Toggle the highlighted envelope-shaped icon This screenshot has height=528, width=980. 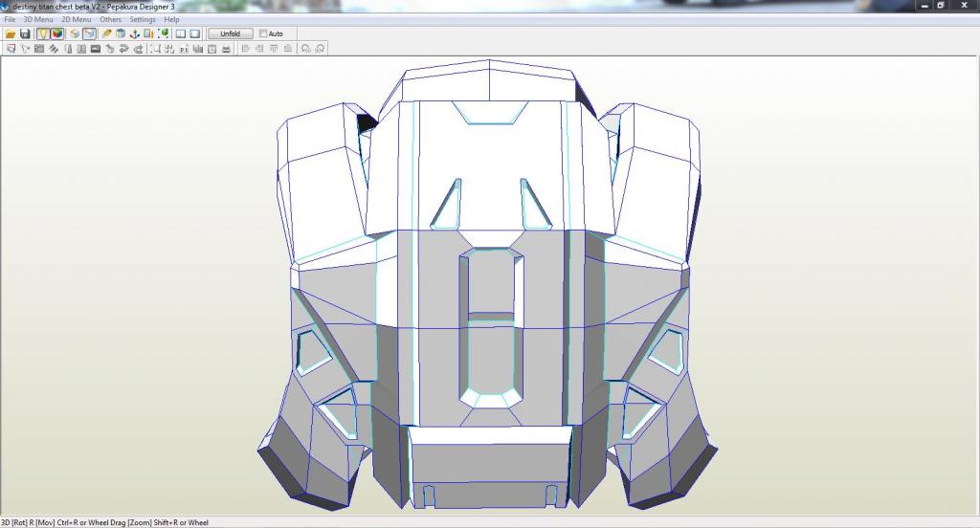(89, 33)
